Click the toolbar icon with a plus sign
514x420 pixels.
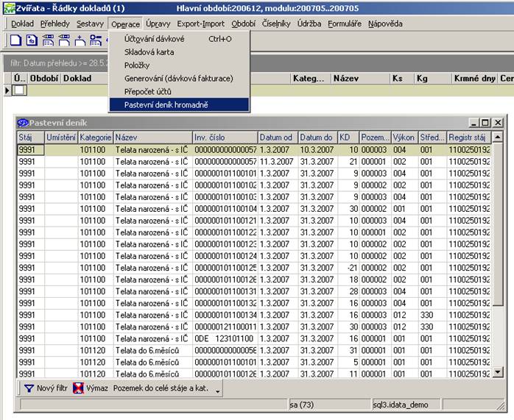(80, 40)
